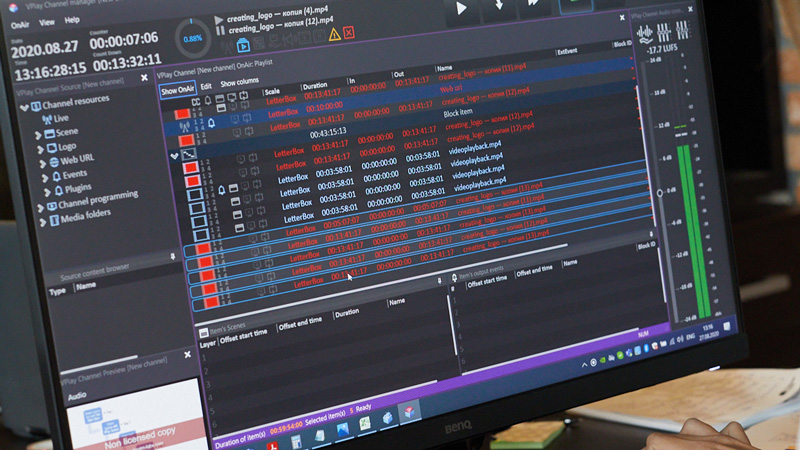Click the loop repeat column header icon
The image size is (800, 450).
click(x=244, y=95)
